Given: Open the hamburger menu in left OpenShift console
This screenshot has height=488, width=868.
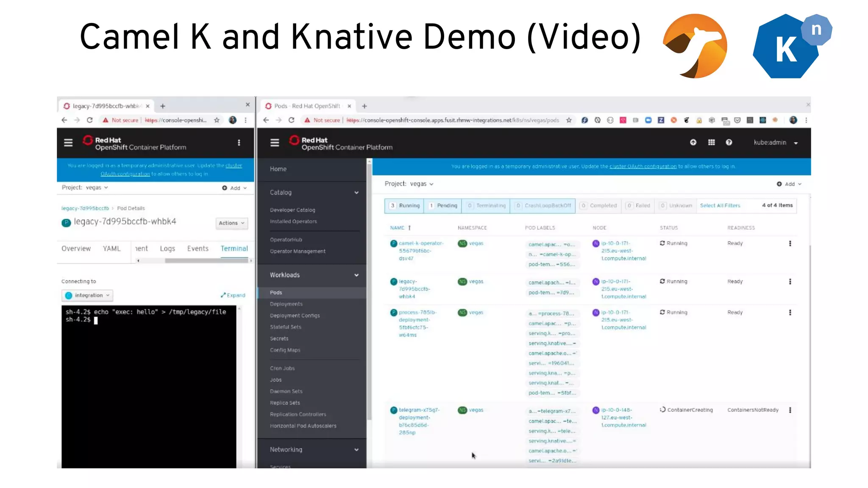Looking at the screenshot, I should [x=68, y=143].
